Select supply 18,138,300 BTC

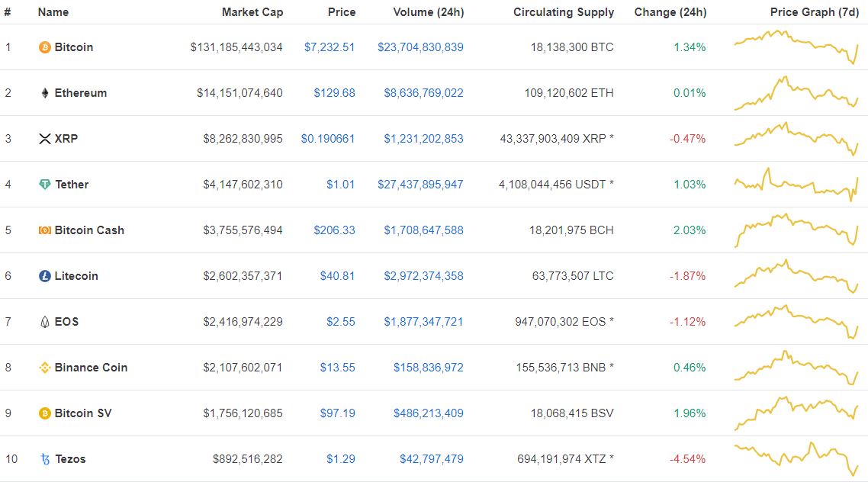click(572, 47)
